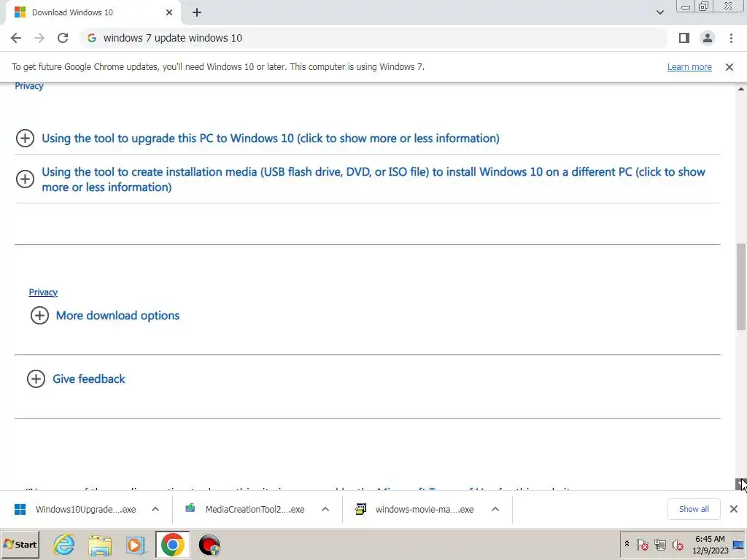Click the scrollbar up arrow
The width and height of the screenshot is (747, 560).
(741, 88)
